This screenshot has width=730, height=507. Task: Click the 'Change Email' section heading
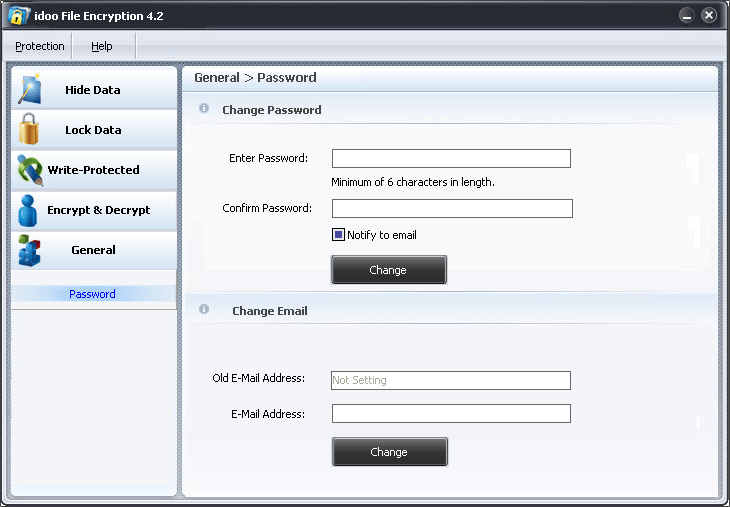click(270, 311)
